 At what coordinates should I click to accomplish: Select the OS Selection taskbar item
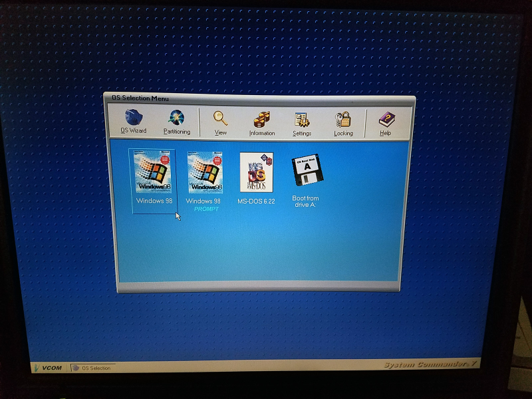coord(92,368)
